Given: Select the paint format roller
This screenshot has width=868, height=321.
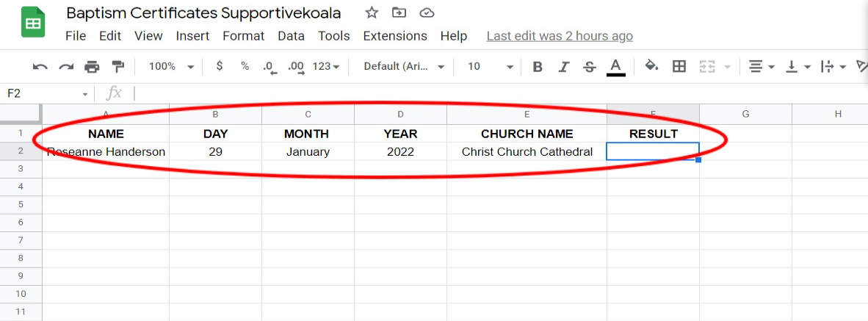Looking at the screenshot, I should coord(117,67).
